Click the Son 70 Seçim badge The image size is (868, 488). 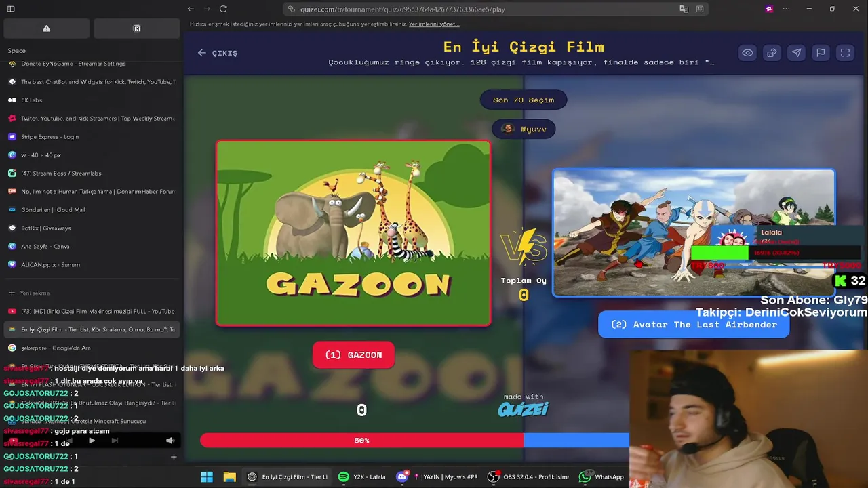pos(524,100)
